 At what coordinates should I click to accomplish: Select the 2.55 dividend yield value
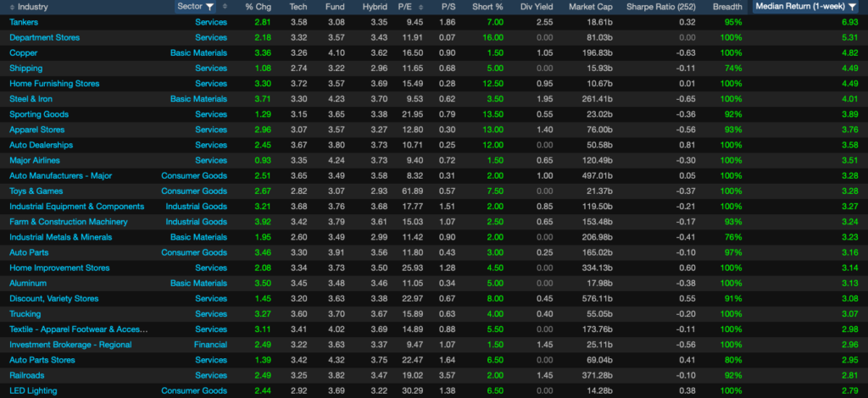pyautogui.click(x=545, y=22)
